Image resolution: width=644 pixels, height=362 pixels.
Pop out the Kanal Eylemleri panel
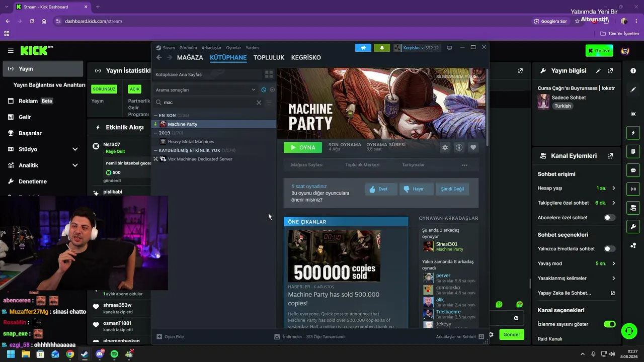click(x=610, y=156)
